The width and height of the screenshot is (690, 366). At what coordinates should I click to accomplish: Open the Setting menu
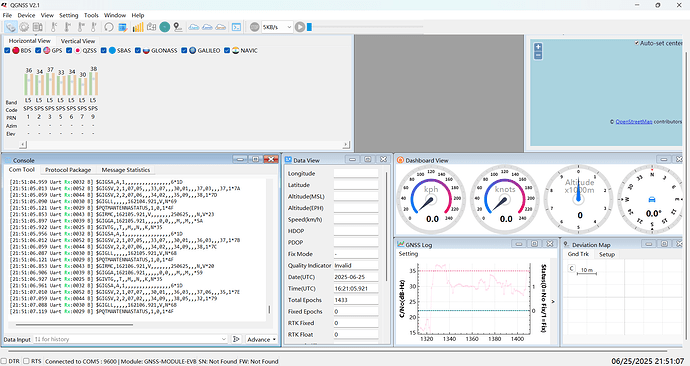pyautogui.click(x=69, y=15)
